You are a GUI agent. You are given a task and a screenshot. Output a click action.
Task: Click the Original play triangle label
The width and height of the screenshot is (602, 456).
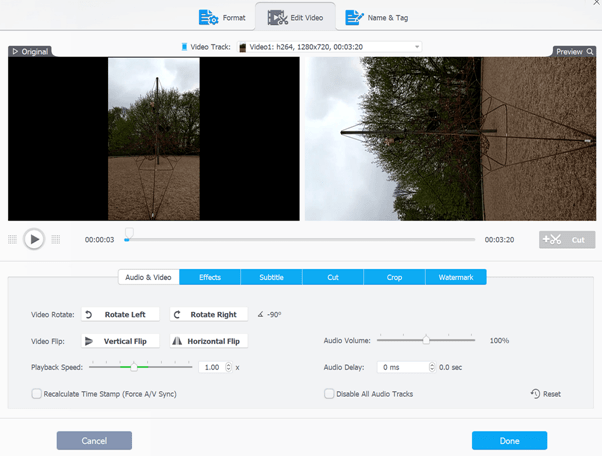30,51
